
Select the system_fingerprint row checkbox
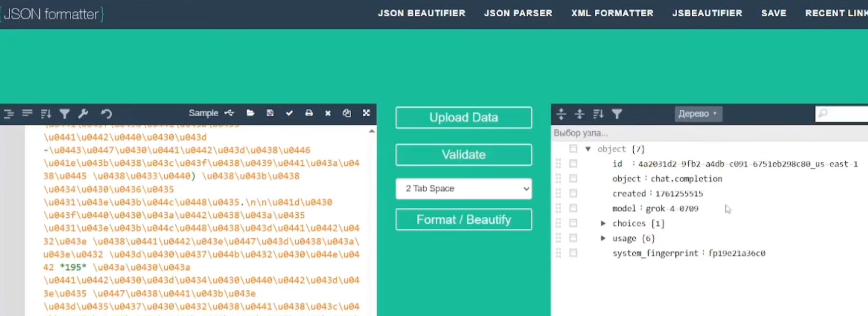click(x=573, y=253)
